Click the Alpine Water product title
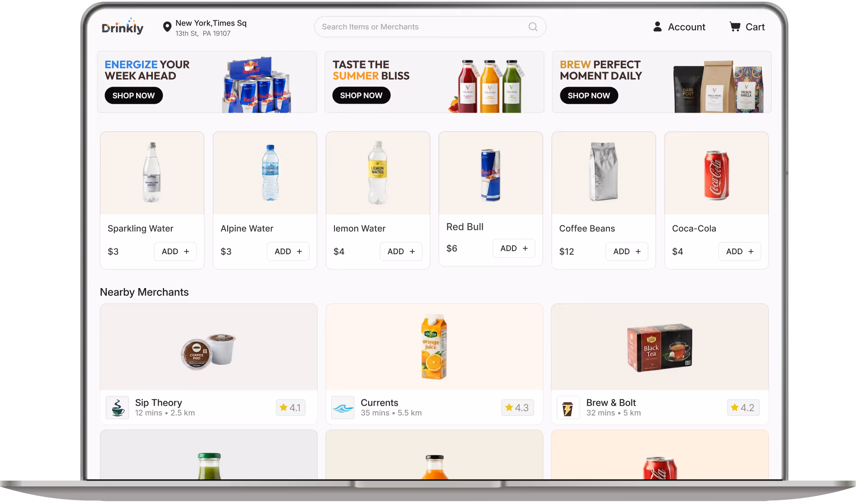 point(247,229)
